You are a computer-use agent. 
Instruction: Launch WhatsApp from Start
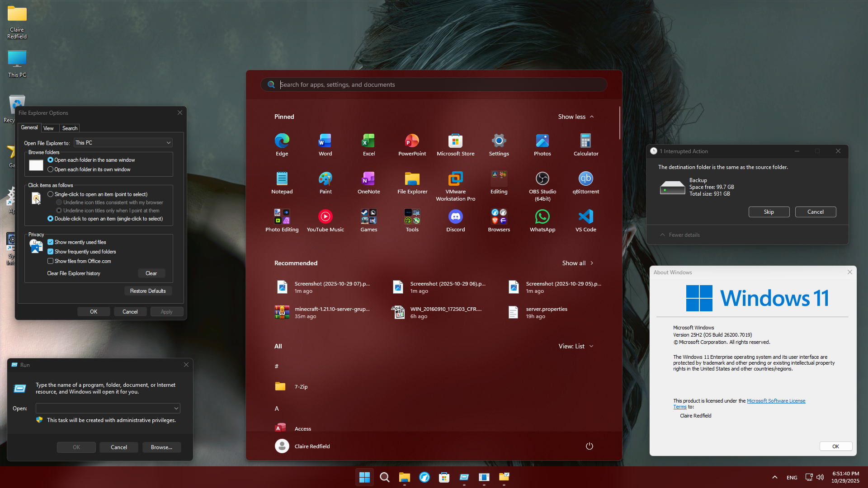point(542,221)
